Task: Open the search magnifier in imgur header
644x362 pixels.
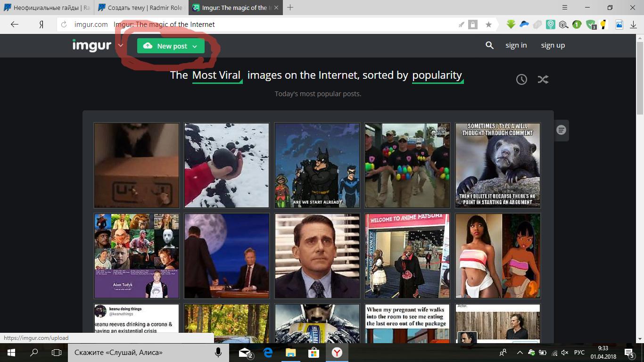Action: [489, 45]
